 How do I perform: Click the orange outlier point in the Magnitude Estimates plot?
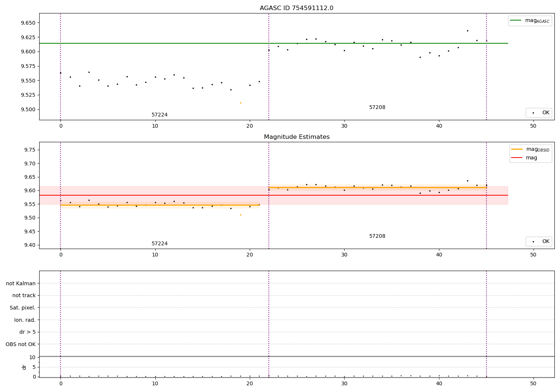point(240,215)
